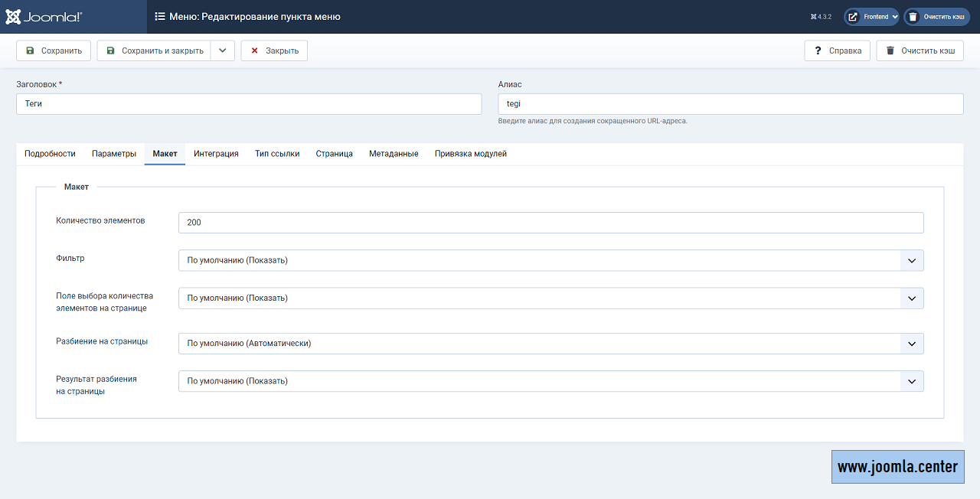Expand the items-per-page selector field dropdown
980x499 pixels.
pos(550,298)
